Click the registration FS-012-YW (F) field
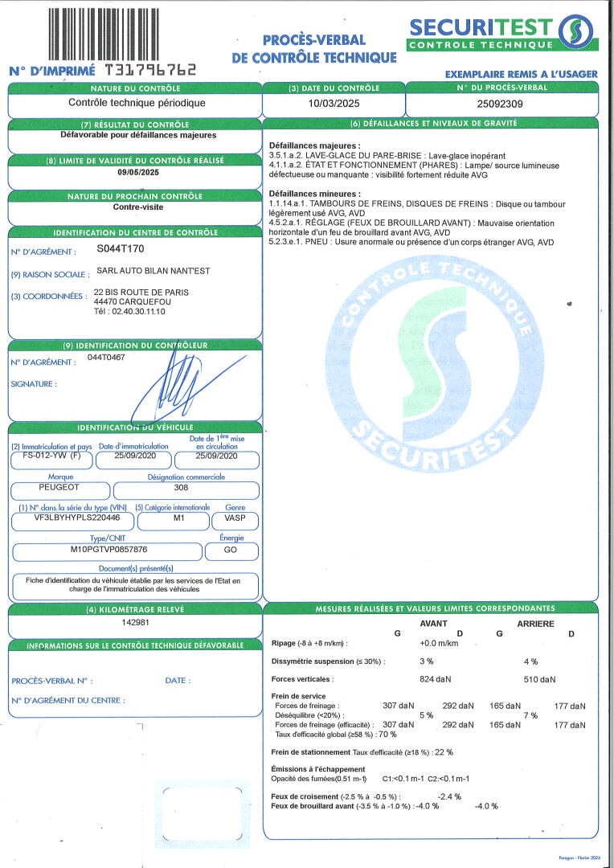614x868 pixels. coord(52,460)
